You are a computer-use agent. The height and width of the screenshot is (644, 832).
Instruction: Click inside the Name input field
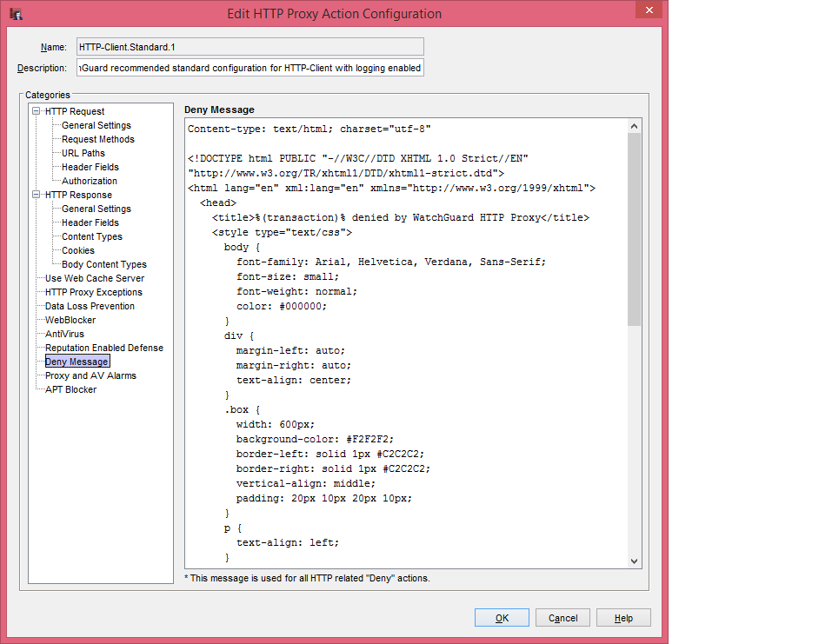tap(249, 46)
